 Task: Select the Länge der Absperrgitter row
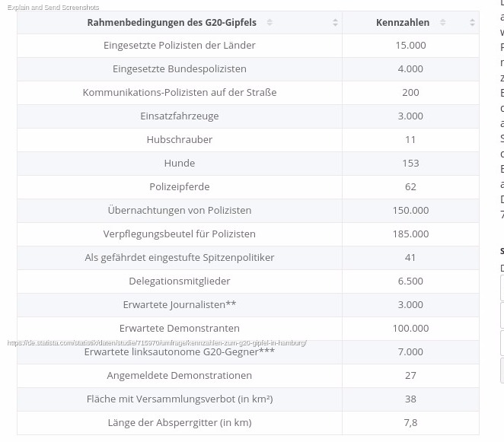coord(180,423)
